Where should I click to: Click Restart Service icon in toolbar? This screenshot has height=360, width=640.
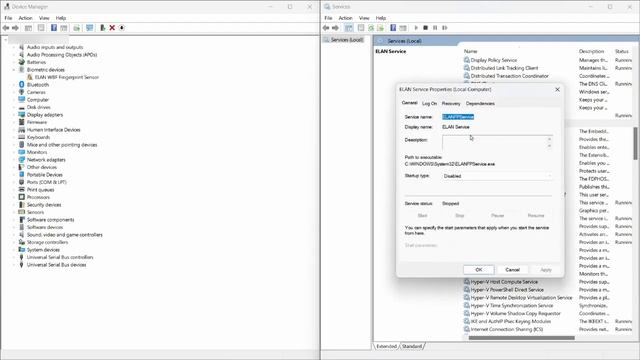445,28
